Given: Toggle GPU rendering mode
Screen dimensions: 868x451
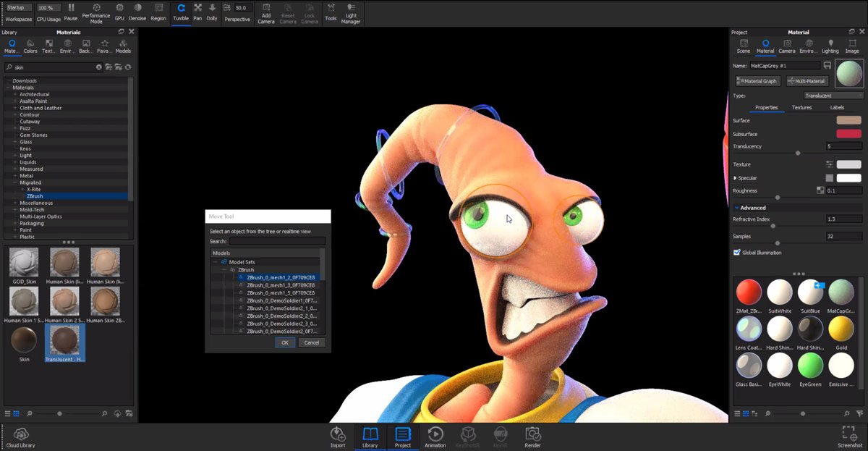Looking at the screenshot, I should (119, 12).
